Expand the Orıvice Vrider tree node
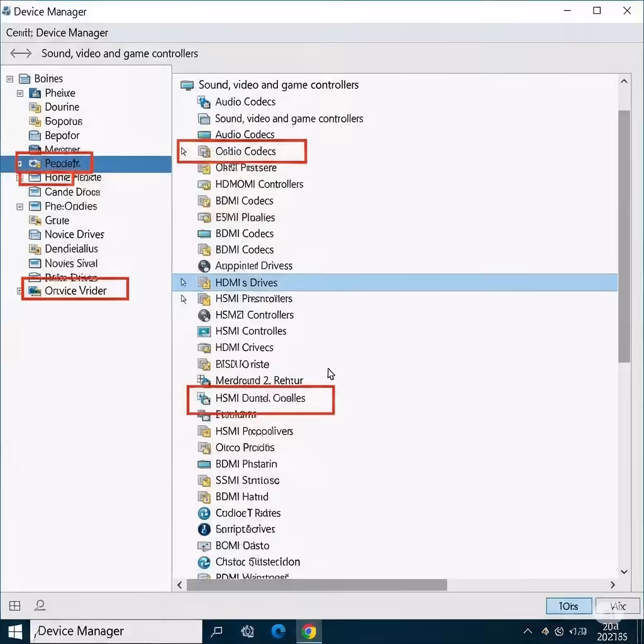 [19, 291]
